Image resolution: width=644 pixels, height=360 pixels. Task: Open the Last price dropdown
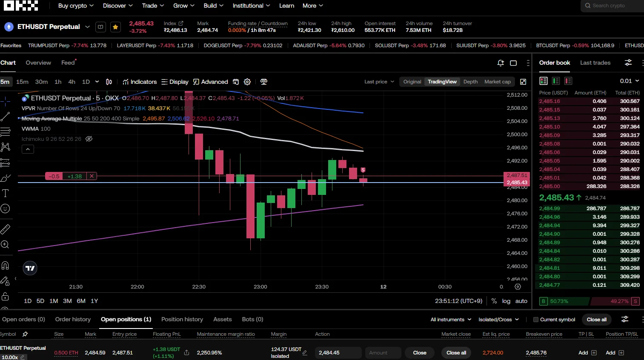tap(379, 82)
